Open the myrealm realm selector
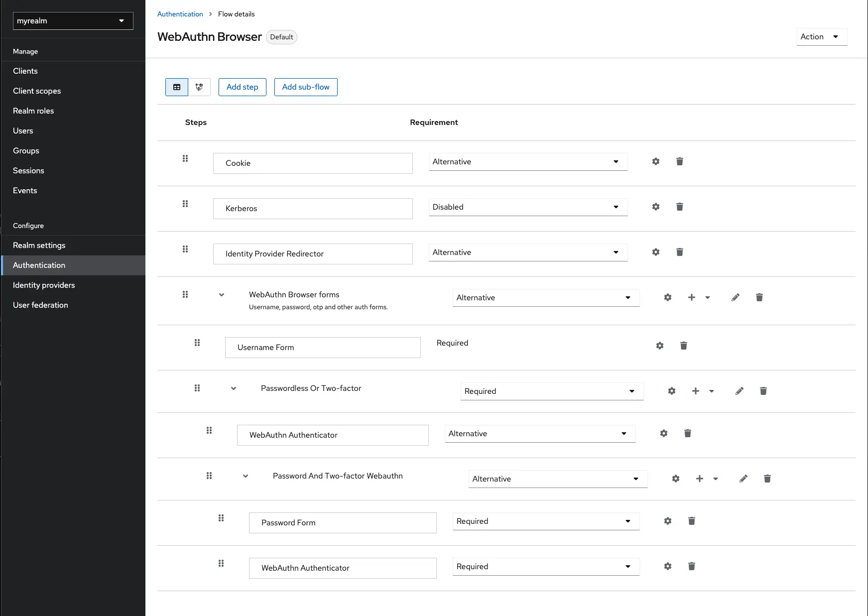Image resolution: width=868 pixels, height=616 pixels. tap(73, 20)
